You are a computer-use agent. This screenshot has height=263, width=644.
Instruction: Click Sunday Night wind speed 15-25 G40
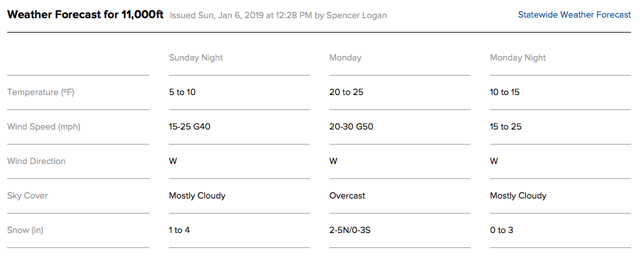189,127
